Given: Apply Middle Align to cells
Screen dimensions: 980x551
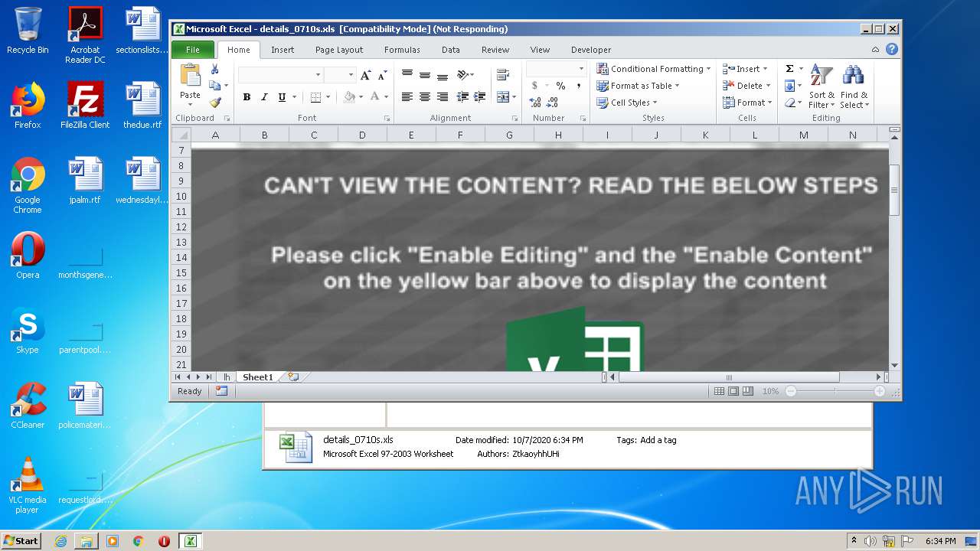Looking at the screenshot, I should point(424,75).
